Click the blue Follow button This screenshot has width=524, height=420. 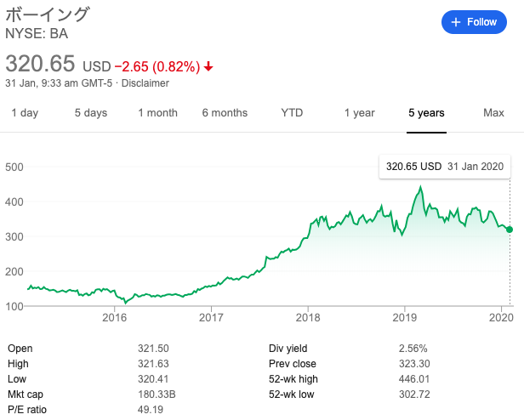tap(474, 22)
